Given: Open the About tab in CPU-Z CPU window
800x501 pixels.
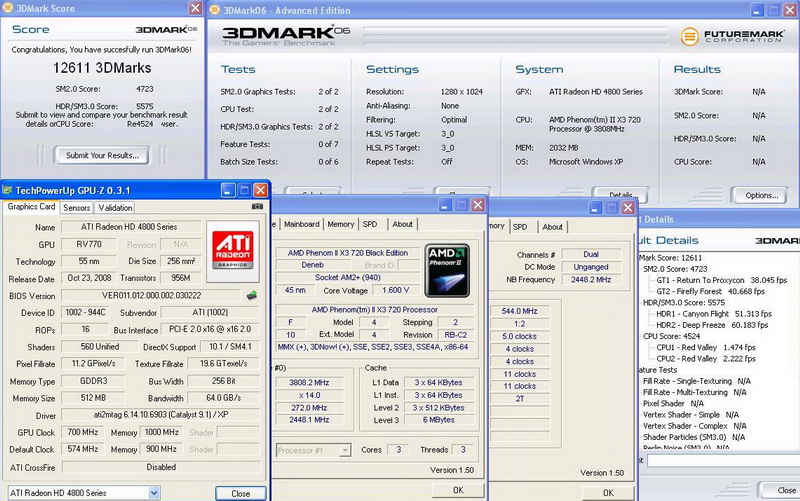Looking at the screenshot, I should [403, 224].
